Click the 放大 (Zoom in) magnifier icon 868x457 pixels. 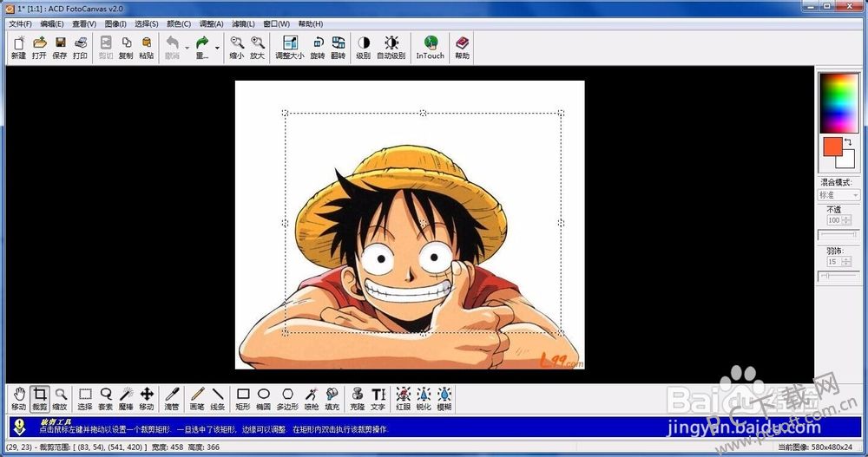[x=258, y=47]
